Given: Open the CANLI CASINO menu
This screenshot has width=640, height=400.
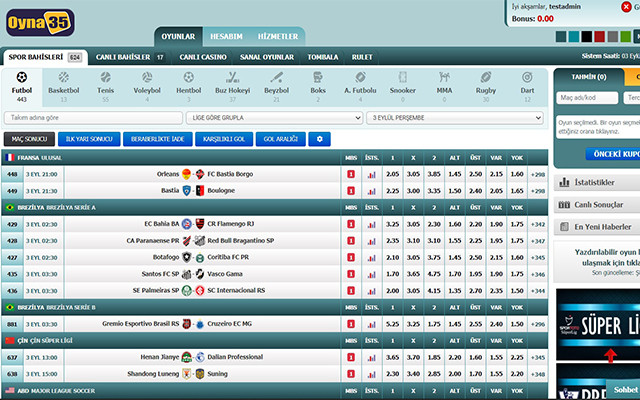Looking at the screenshot, I should point(203,57).
